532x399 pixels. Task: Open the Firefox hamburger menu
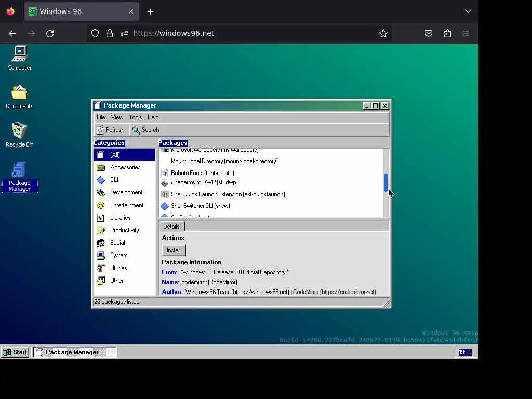pyautogui.click(x=466, y=33)
